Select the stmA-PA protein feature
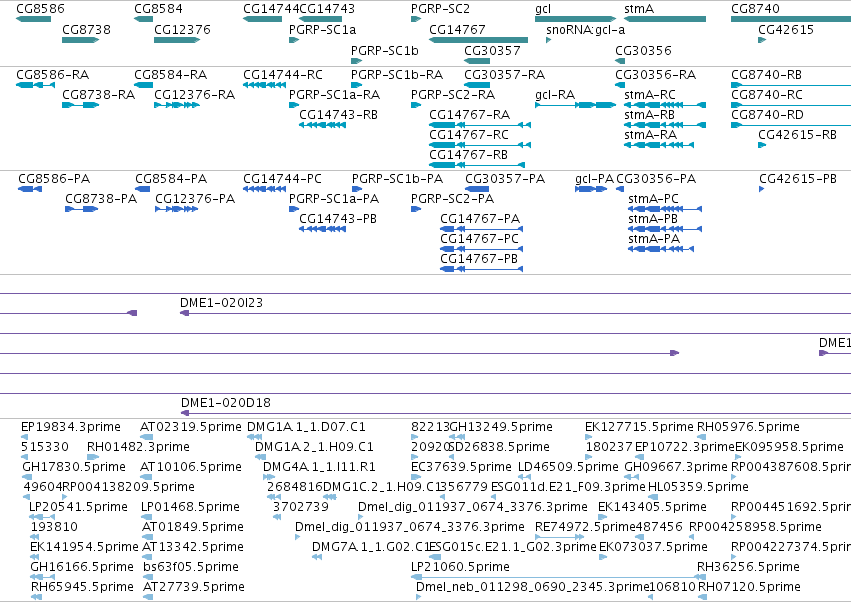The height and width of the screenshot is (602, 851). (x=661, y=249)
